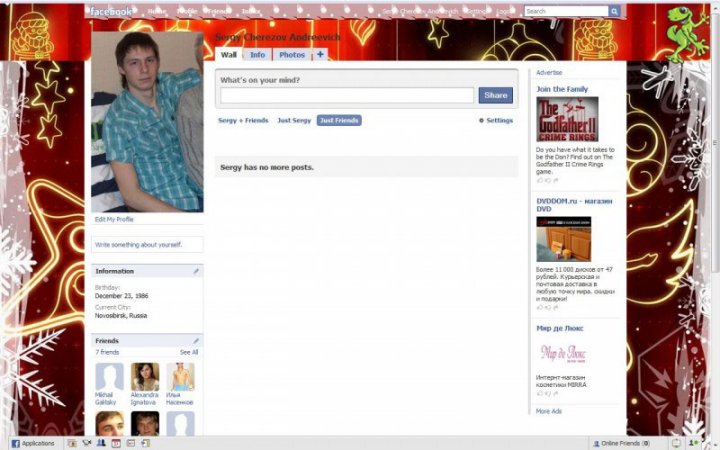The height and width of the screenshot is (450, 720).
Task: Open Inbox in the top navigation
Action: 251,11
